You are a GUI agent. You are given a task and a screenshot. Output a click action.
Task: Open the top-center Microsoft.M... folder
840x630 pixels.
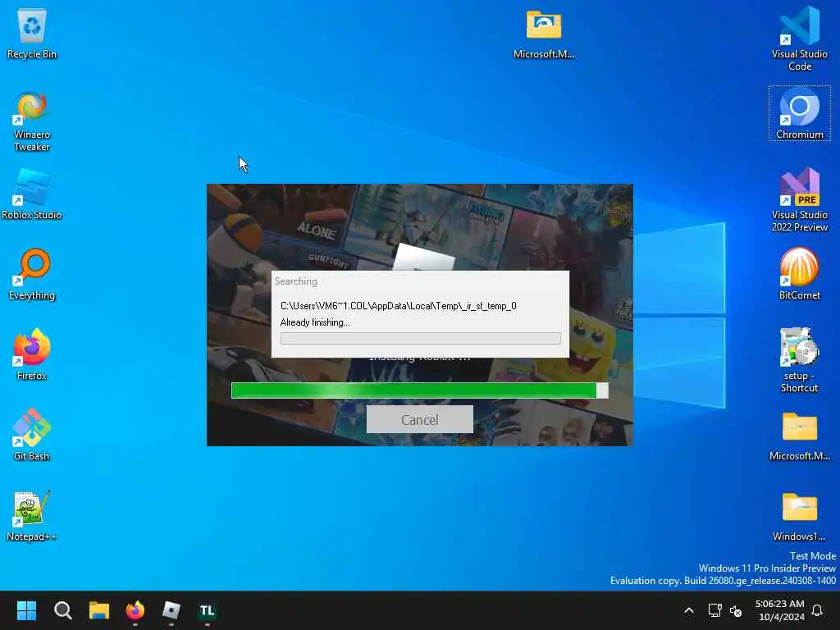coord(544,33)
